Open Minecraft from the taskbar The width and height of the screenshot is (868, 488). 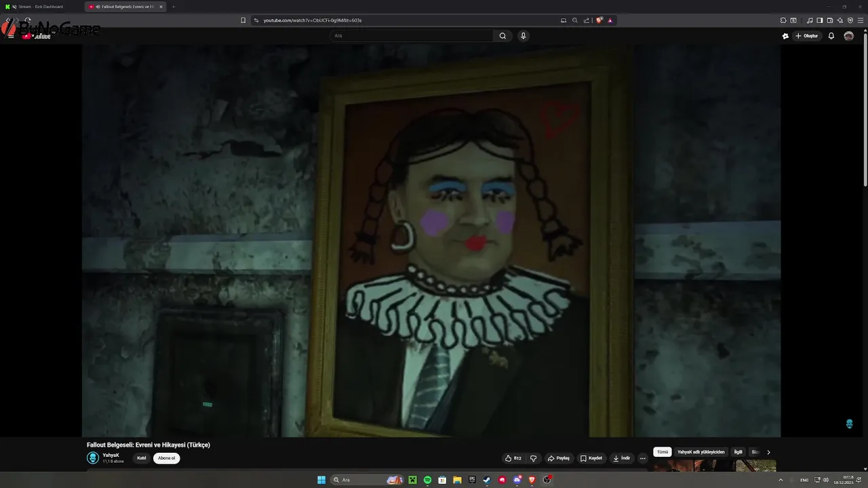412,480
